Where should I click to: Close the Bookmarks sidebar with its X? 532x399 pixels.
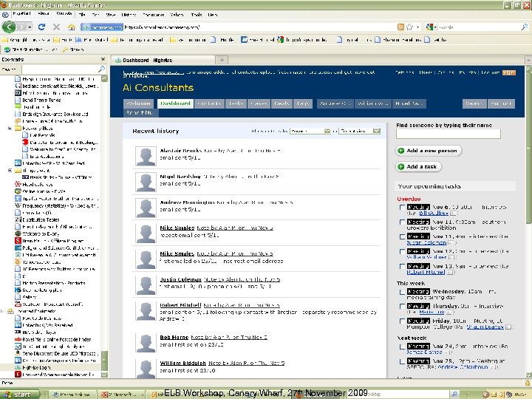click(103, 59)
